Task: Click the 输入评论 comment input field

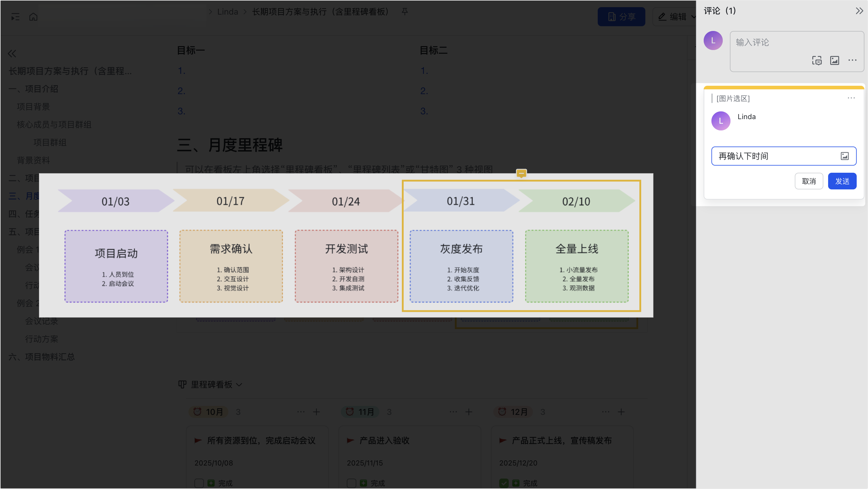Action: (797, 51)
